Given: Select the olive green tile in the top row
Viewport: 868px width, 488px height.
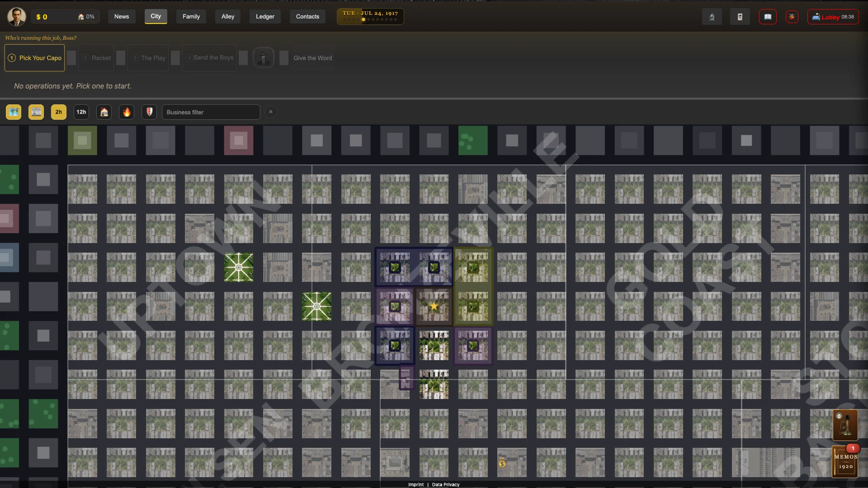Looking at the screenshot, I should 82,141.
